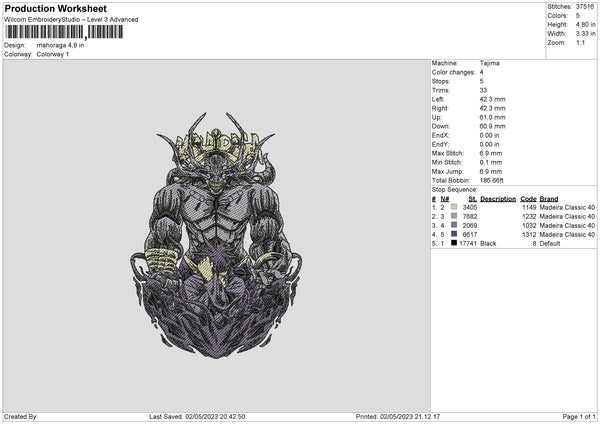
Task: Click the design name 'mahoraga 4,8 in'
Action: pyautogui.click(x=60, y=45)
